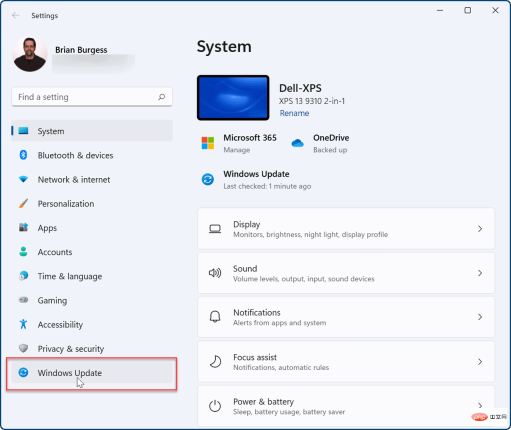Image resolution: width=511 pixels, height=430 pixels.
Task: Click the Sound speaker icon
Action: [215, 273]
